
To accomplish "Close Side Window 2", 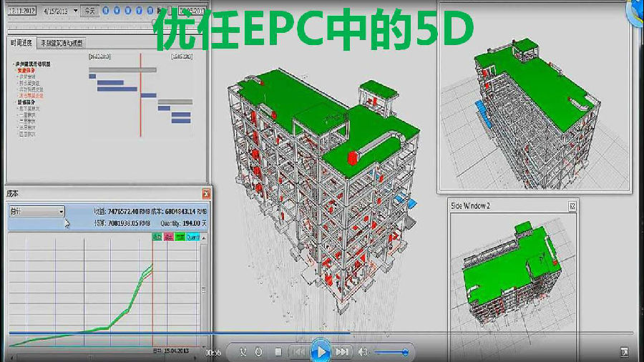I will 572,206.
